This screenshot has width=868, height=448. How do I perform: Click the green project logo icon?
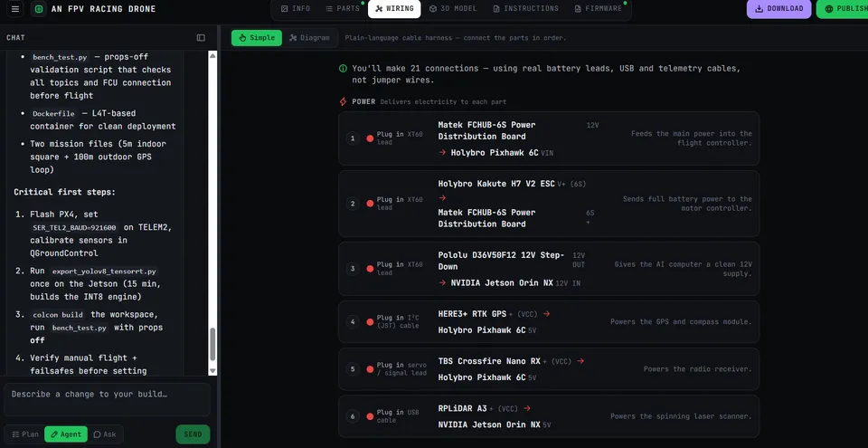coord(39,9)
